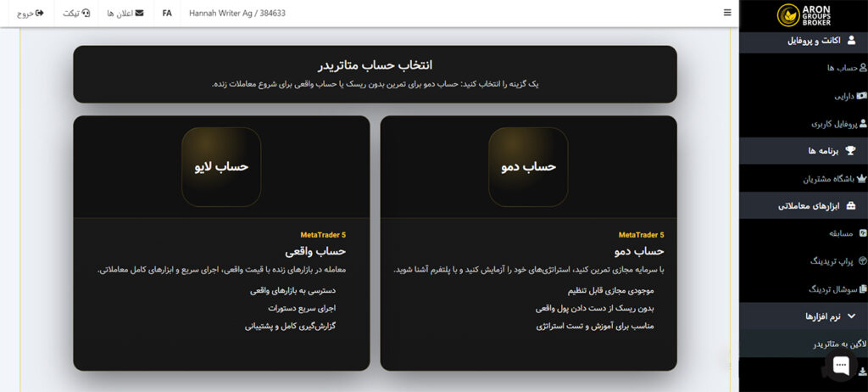The width and height of the screenshot is (868, 392).
Task: Click the MetaTrader 5 label on demo card
Action: [x=641, y=235]
